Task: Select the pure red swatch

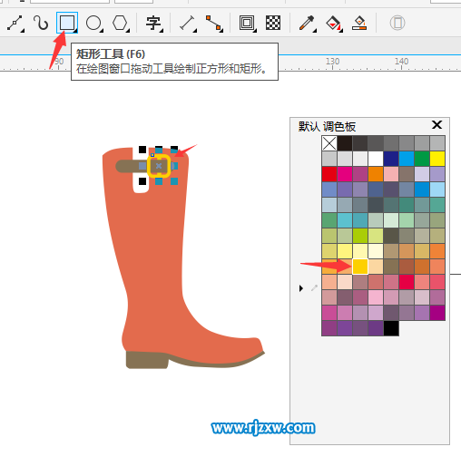Action: (329, 174)
